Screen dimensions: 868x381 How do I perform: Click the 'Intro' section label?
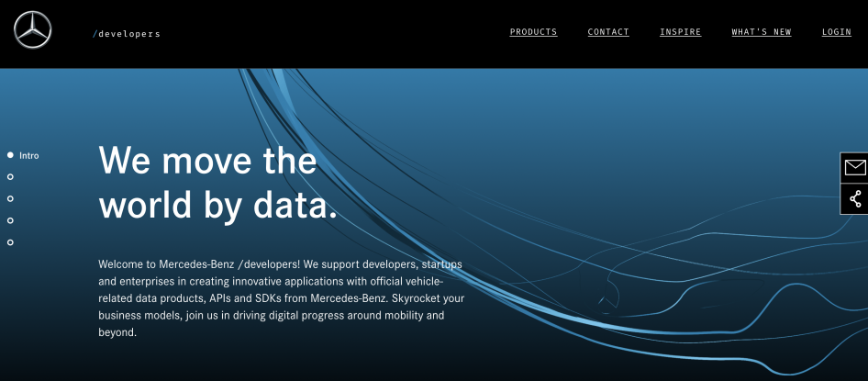pos(29,155)
